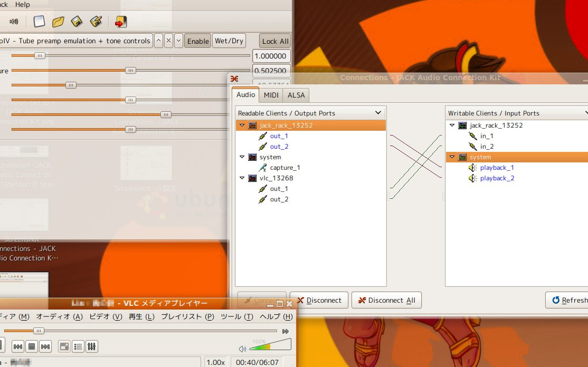Collapse the vlc_13268 client entry

(242, 178)
